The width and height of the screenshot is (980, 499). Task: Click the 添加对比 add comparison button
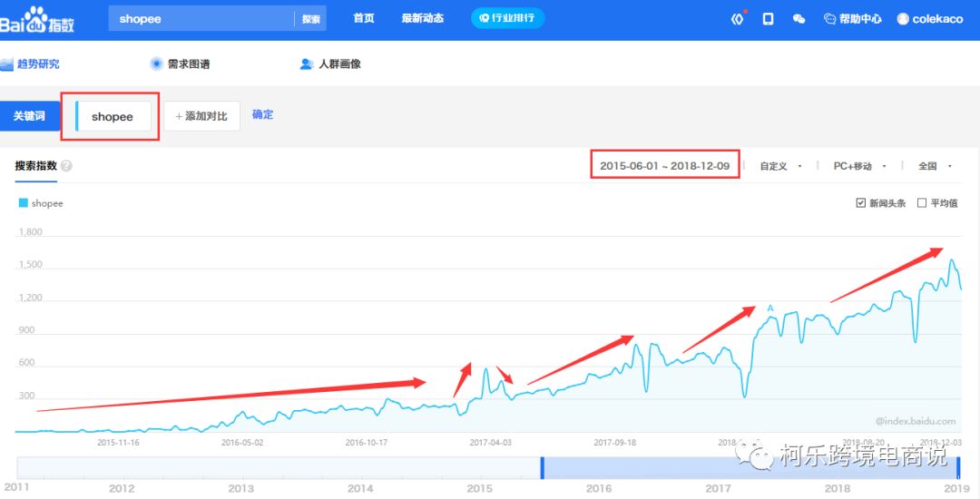coord(201,116)
